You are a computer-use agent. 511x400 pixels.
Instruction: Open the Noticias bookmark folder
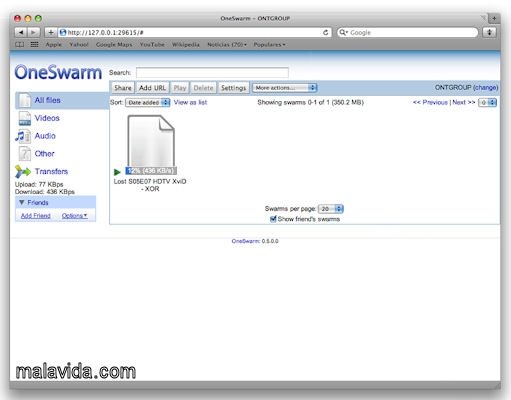227,44
